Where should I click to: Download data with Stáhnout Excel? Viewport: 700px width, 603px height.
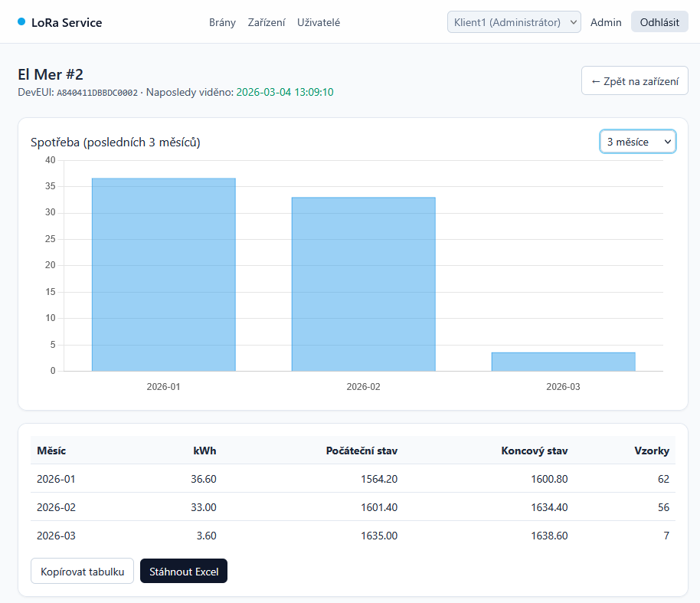click(184, 571)
